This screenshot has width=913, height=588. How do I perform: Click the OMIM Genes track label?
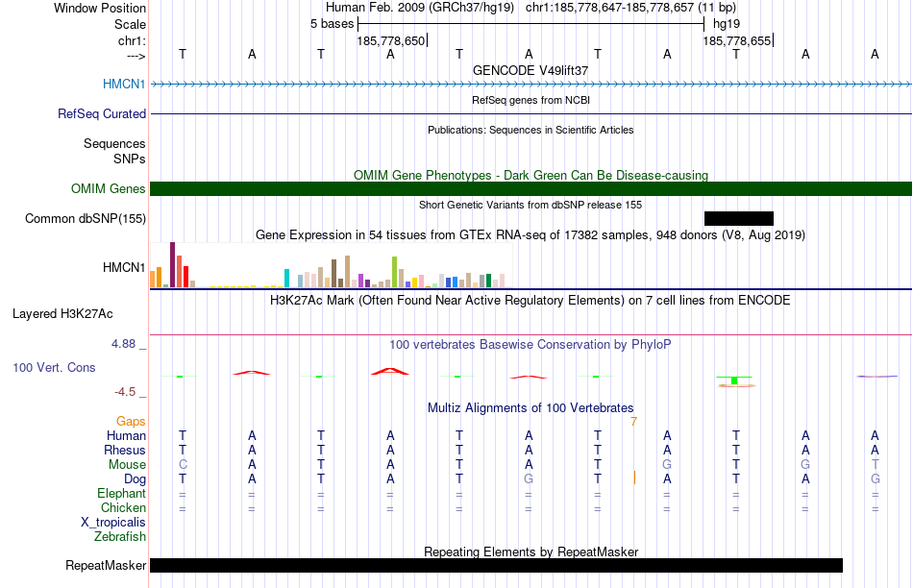coord(108,188)
